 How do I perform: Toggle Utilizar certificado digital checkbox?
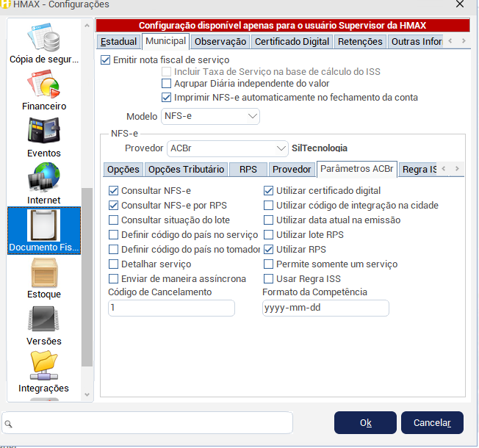(x=269, y=191)
